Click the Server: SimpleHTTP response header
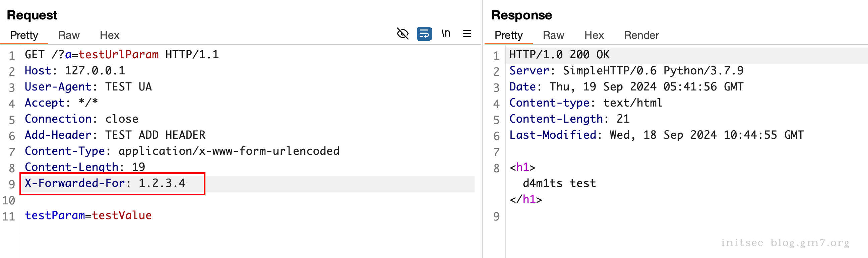868x258 pixels. (626, 71)
